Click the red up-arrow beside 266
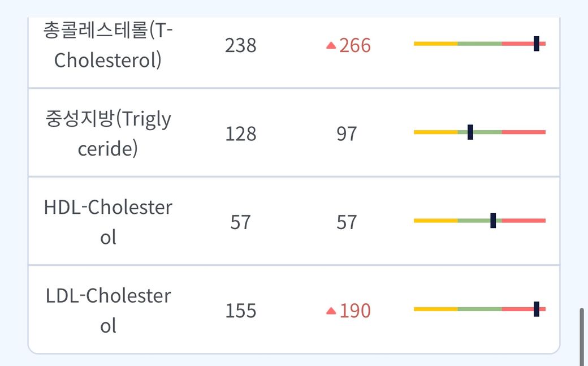 [x=331, y=46]
